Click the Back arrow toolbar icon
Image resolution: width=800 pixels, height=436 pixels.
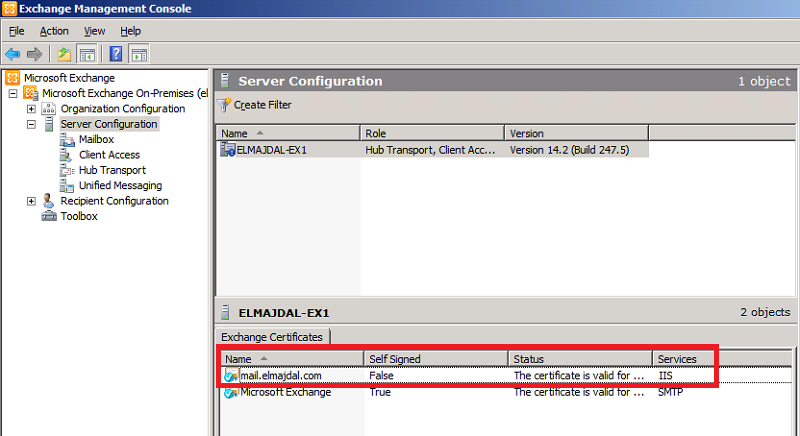13,54
